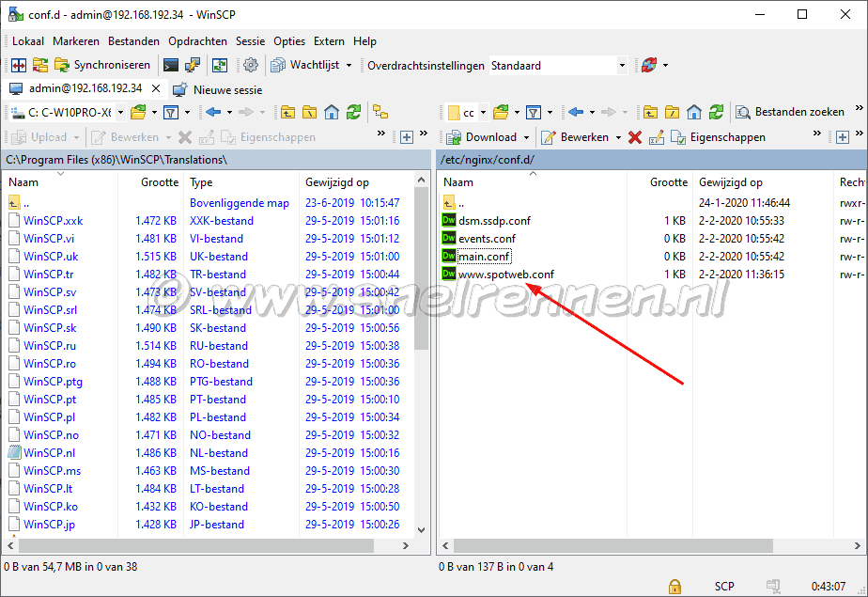Viewport: 868px width, 597px height.
Task: Go back in the local panel
Action: [213, 113]
